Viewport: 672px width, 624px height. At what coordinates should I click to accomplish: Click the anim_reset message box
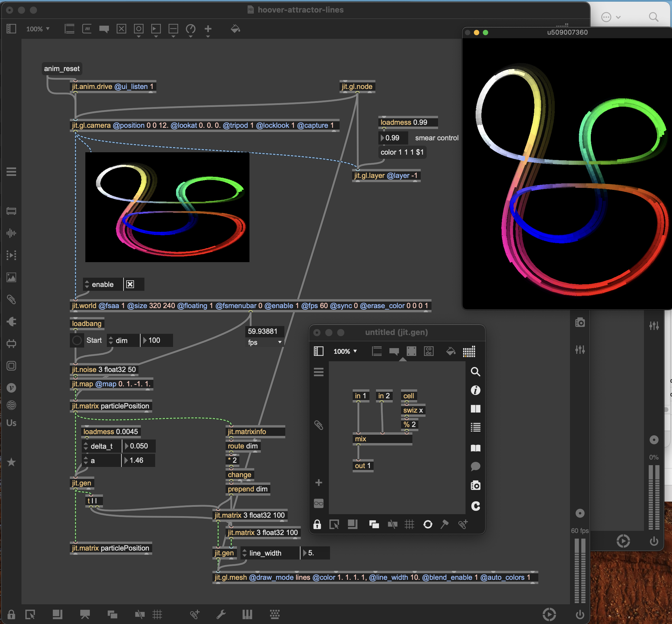62,69
